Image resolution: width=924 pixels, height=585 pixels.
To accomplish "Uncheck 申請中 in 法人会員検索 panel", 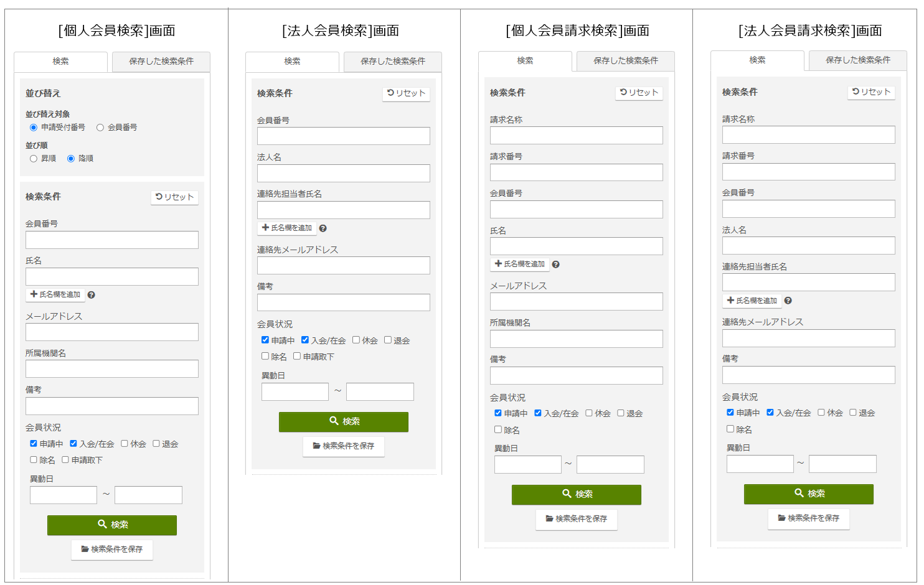I will 265,340.
